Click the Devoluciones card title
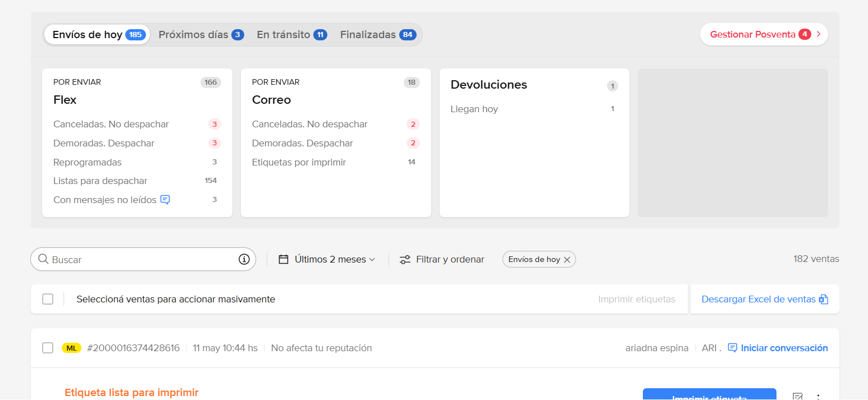868x400 pixels. coord(489,85)
